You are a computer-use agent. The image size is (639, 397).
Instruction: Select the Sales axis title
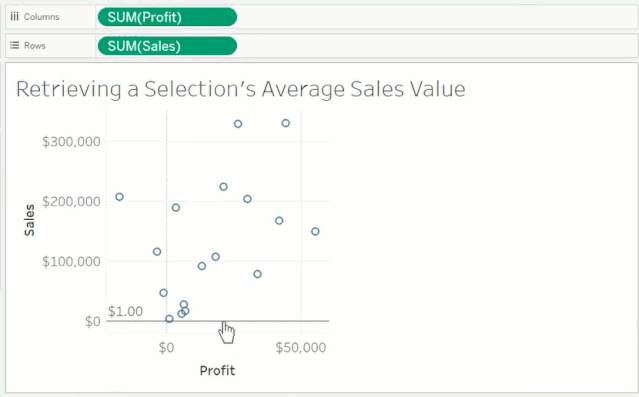point(29,220)
